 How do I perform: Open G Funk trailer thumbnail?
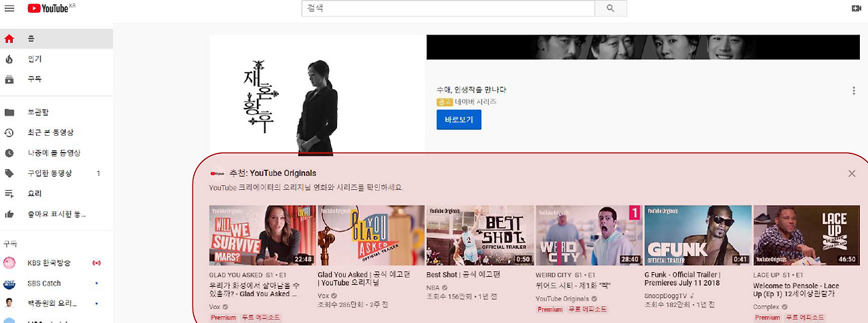coord(698,235)
